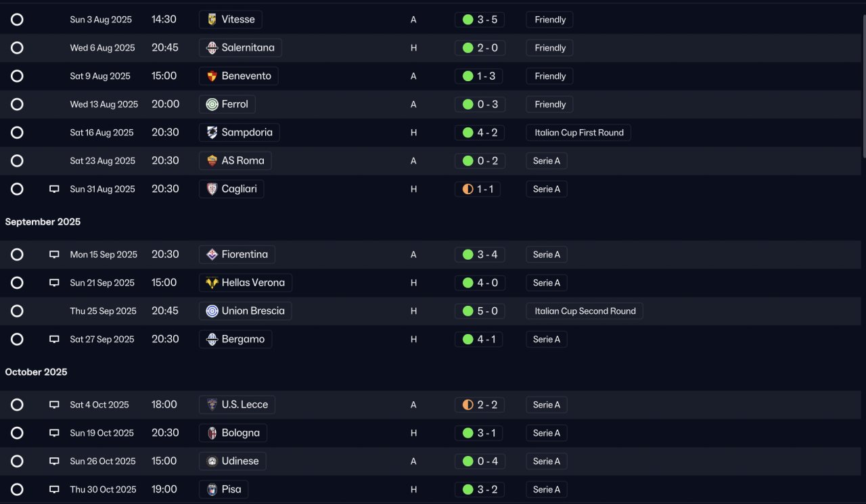Click the Fiorentina club badge icon
The height and width of the screenshot is (504, 866).
pyautogui.click(x=212, y=255)
